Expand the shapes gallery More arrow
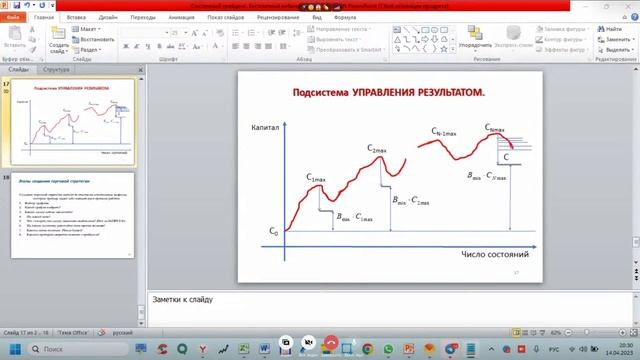Viewport: 640px width, 360px height. pos(453,49)
